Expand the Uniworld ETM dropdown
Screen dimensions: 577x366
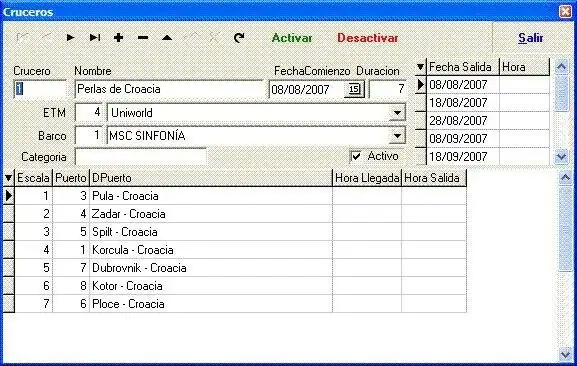[397, 113]
